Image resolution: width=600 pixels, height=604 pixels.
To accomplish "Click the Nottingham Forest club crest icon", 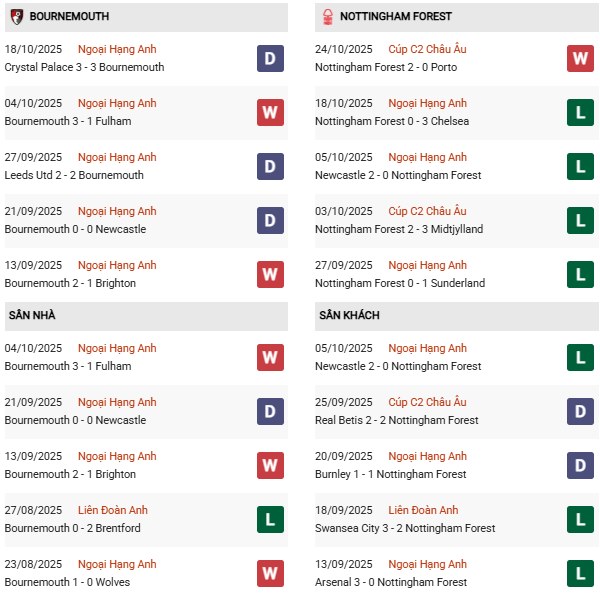I will 327,17.
